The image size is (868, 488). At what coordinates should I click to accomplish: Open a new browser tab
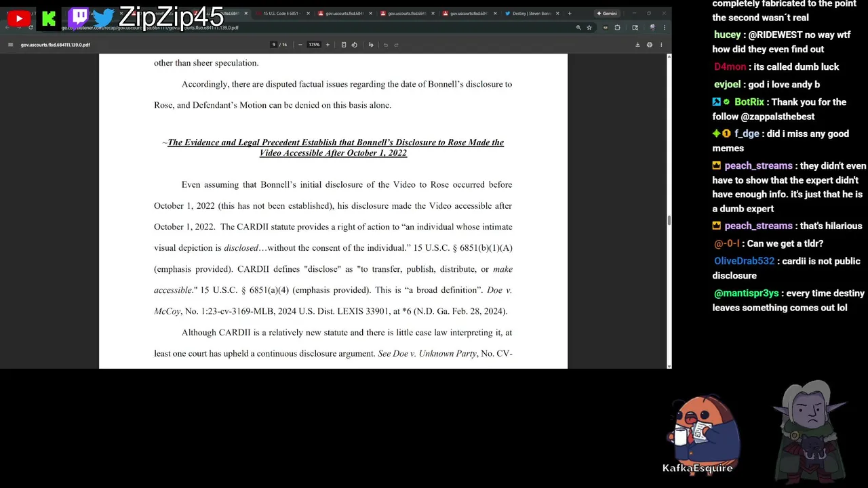point(569,14)
